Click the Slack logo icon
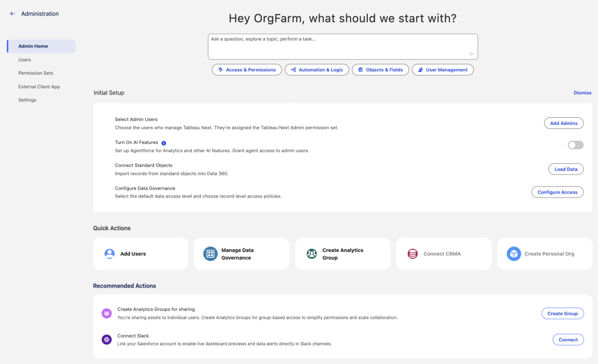 point(107,339)
